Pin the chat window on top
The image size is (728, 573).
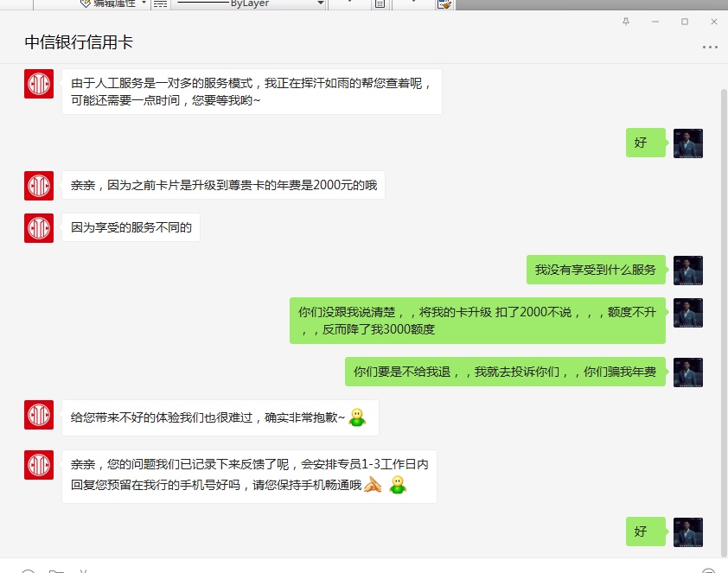point(626,22)
